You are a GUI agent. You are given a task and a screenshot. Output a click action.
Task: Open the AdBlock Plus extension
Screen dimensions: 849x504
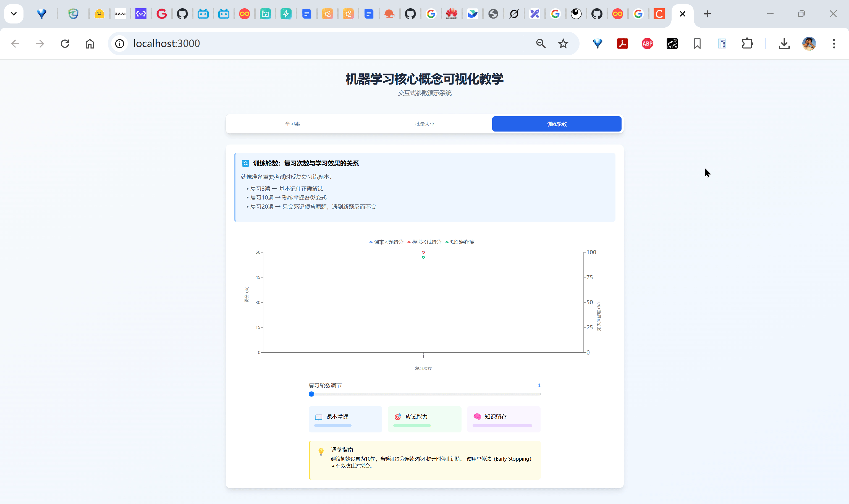(647, 43)
